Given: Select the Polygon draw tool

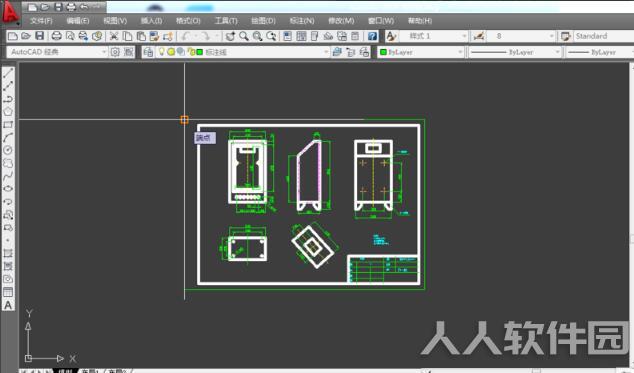Looking at the screenshot, I should pos(8,112).
